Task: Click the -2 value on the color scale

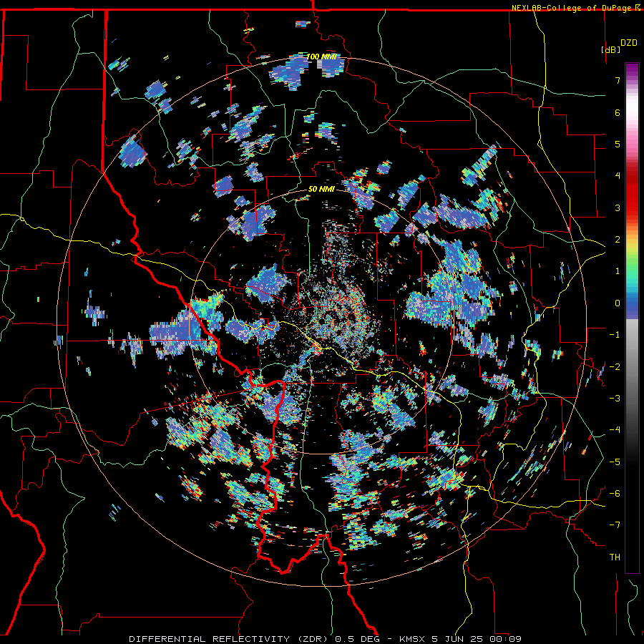Action: 615,367
